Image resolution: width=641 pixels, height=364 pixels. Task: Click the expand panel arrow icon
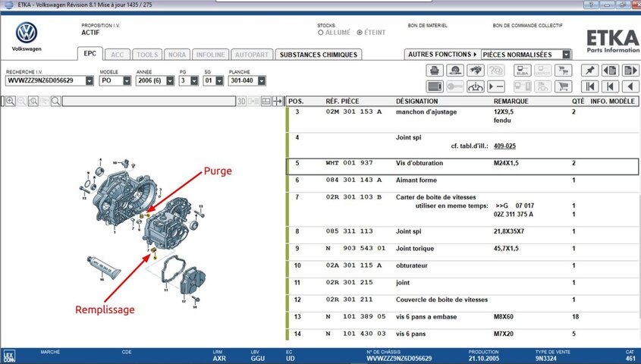tap(278, 102)
